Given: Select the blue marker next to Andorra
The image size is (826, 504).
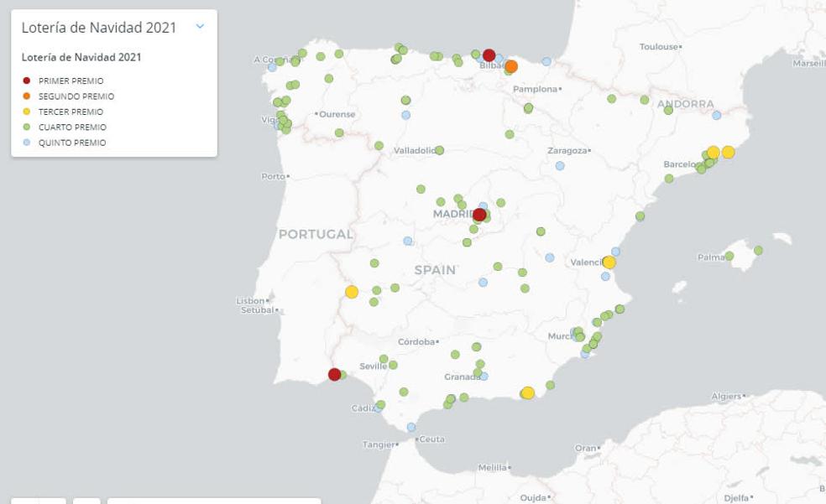Looking at the screenshot, I should click(x=717, y=116).
